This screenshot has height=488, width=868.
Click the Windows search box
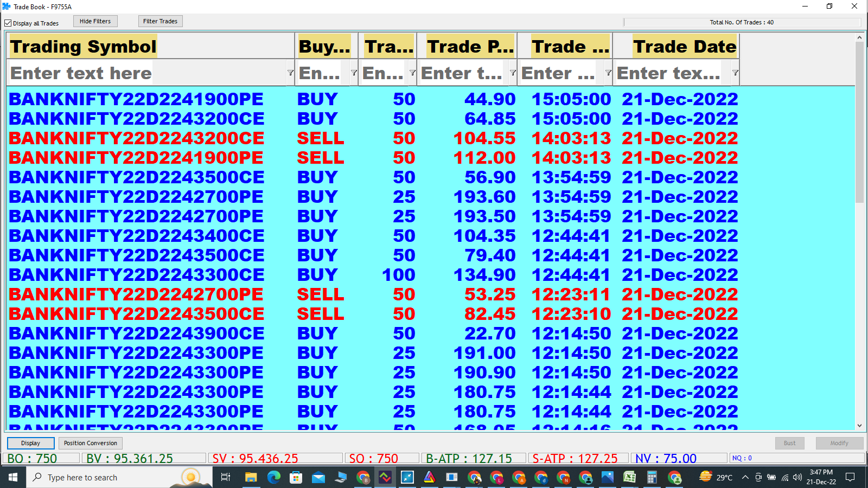click(119, 477)
